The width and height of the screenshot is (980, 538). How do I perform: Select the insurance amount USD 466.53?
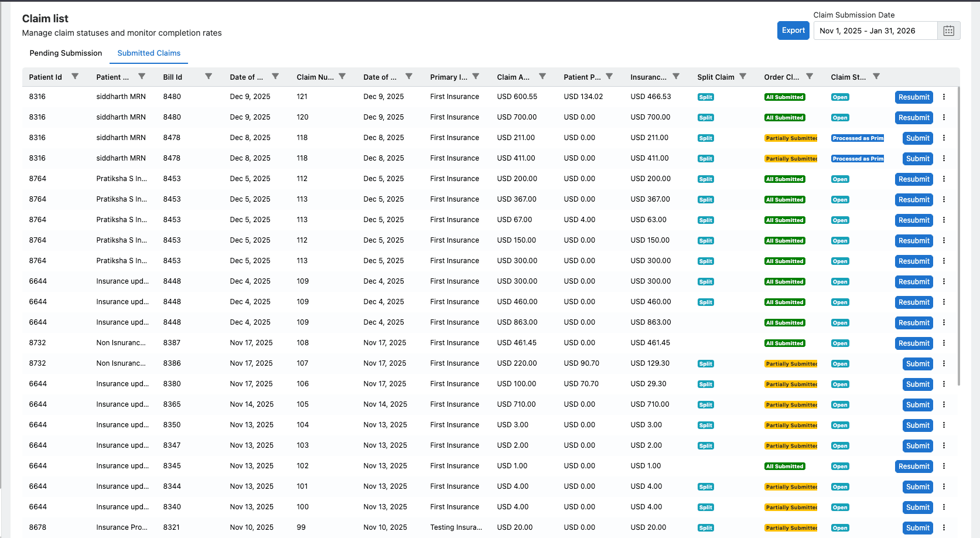(x=651, y=97)
